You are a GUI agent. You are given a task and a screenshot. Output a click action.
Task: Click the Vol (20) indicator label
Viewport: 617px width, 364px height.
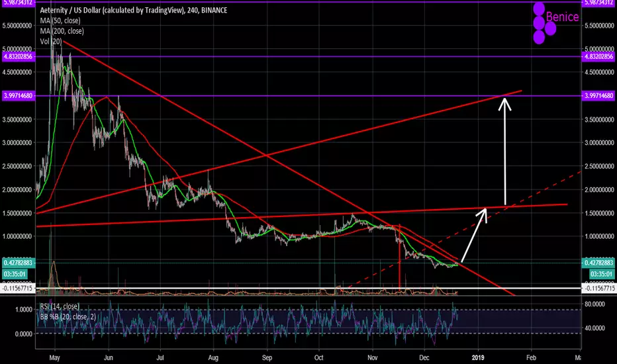[51, 41]
